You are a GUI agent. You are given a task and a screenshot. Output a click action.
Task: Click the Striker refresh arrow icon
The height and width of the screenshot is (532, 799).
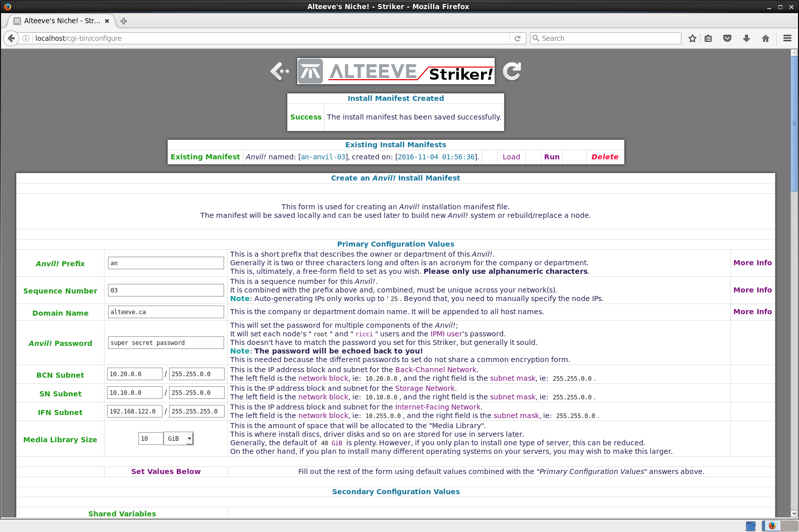[x=512, y=71]
